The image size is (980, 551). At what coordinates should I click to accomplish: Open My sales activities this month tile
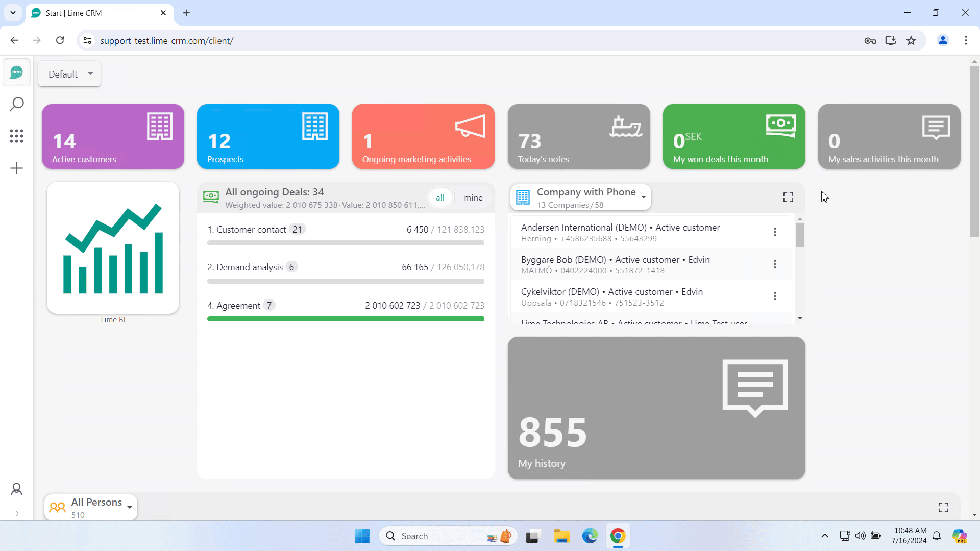889,137
